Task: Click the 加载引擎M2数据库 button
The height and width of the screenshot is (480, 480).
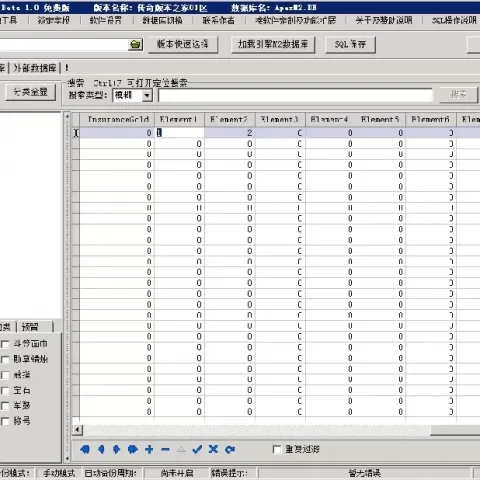Action: 273,44
